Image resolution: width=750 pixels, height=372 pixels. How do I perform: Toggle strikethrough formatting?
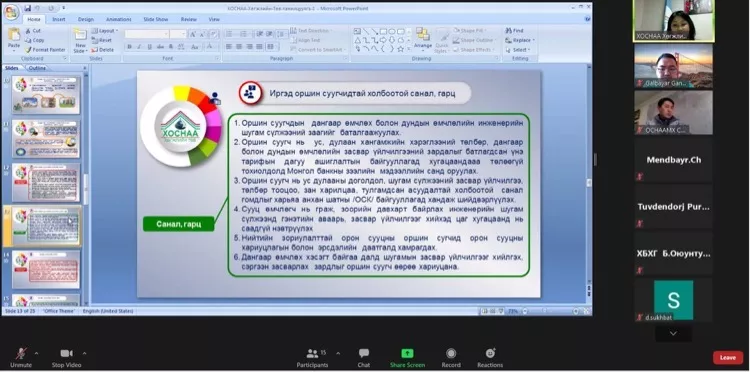click(160, 47)
